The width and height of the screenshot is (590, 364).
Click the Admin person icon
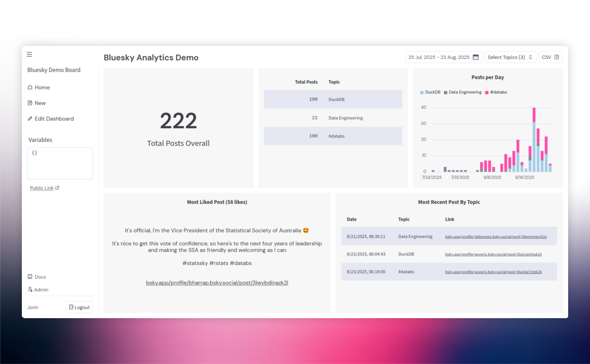point(29,289)
